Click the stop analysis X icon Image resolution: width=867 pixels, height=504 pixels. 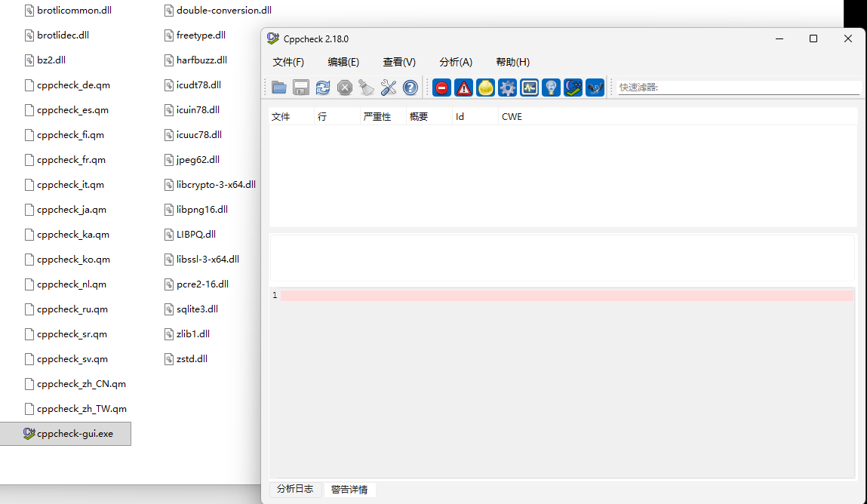pos(345,88)
